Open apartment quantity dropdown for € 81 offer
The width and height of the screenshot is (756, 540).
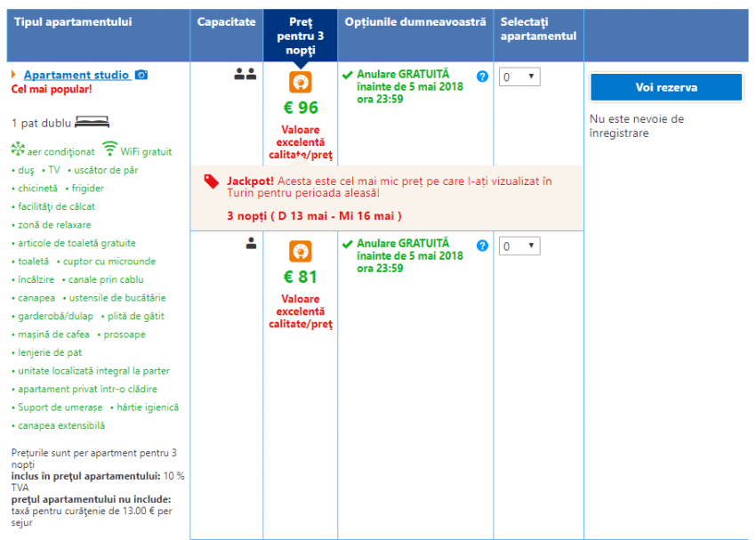tap(519, 246)
